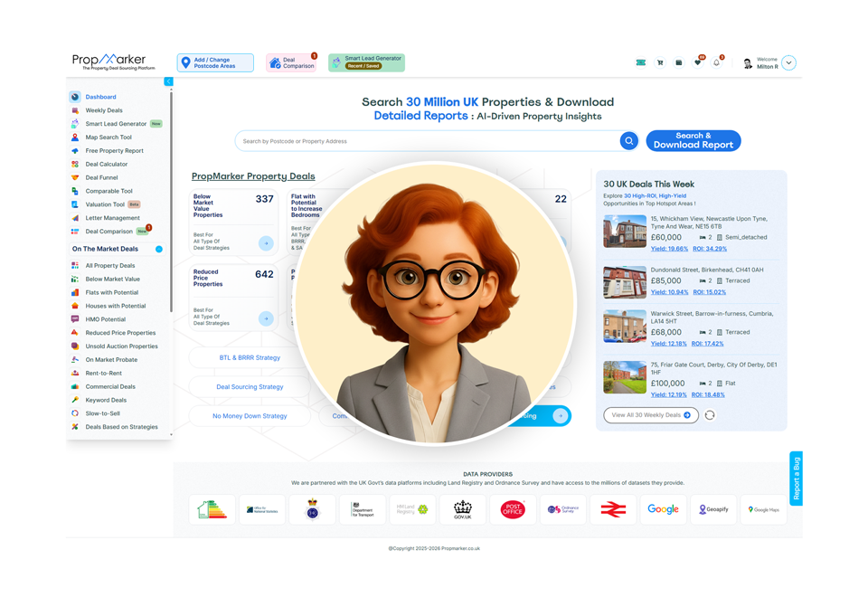
Task: Open favorites via the heart icon
Action: [697, 63]
